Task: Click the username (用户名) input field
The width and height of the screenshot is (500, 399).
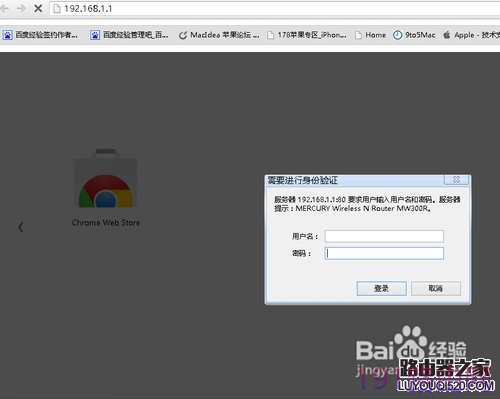Action: (x=384, y=236)
